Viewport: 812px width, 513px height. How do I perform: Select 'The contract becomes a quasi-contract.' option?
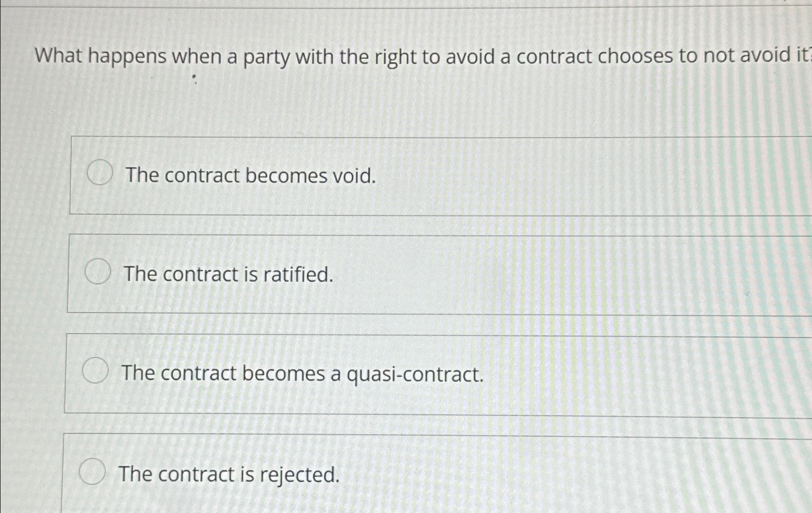click(95, 371)
